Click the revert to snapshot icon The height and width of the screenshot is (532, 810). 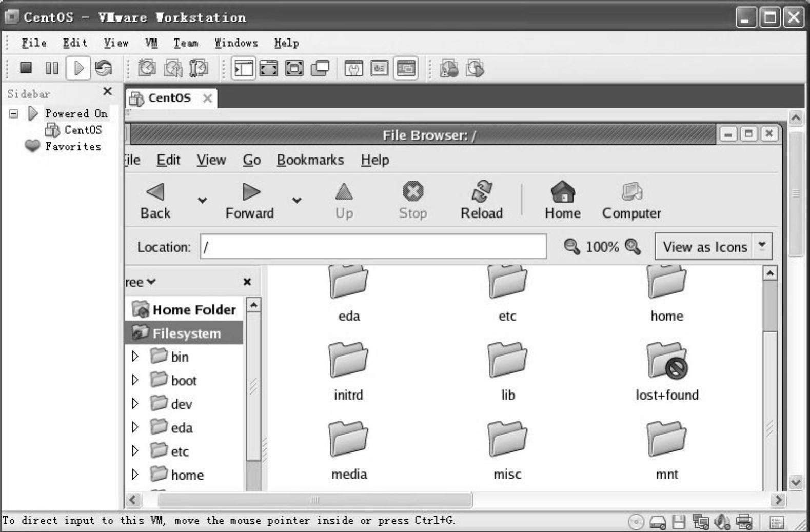click(173, 68)
